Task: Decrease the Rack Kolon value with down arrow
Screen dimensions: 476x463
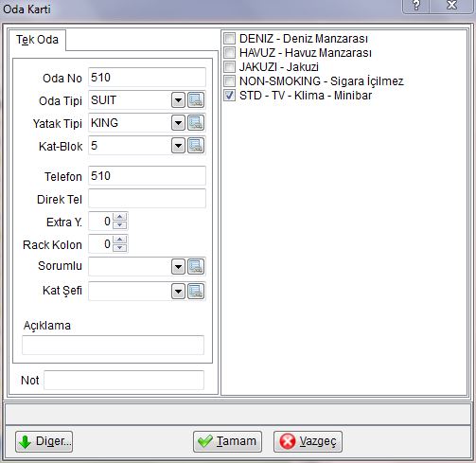Action: pyautogui.click(x=120, y=248)
